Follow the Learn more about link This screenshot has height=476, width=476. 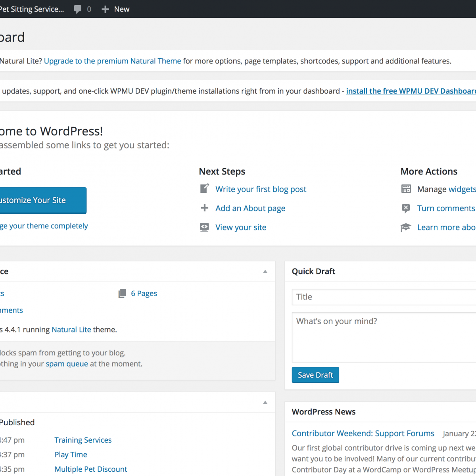pyautogui.click(x=447, y=227)
